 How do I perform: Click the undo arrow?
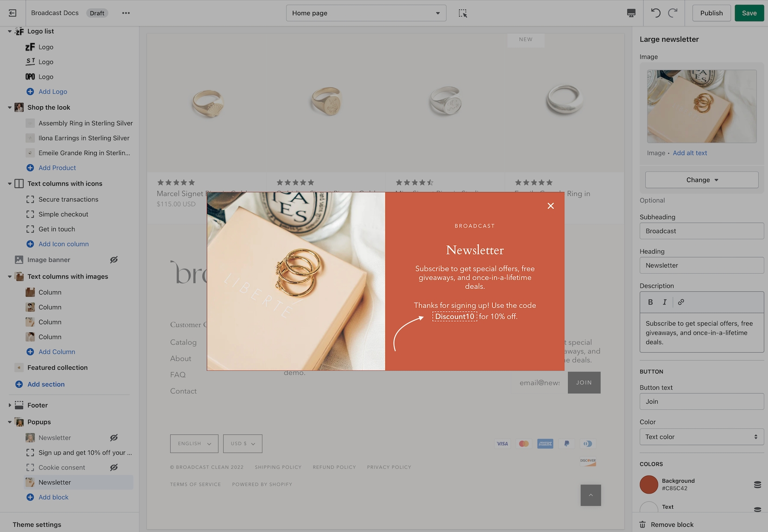(655, 13)
